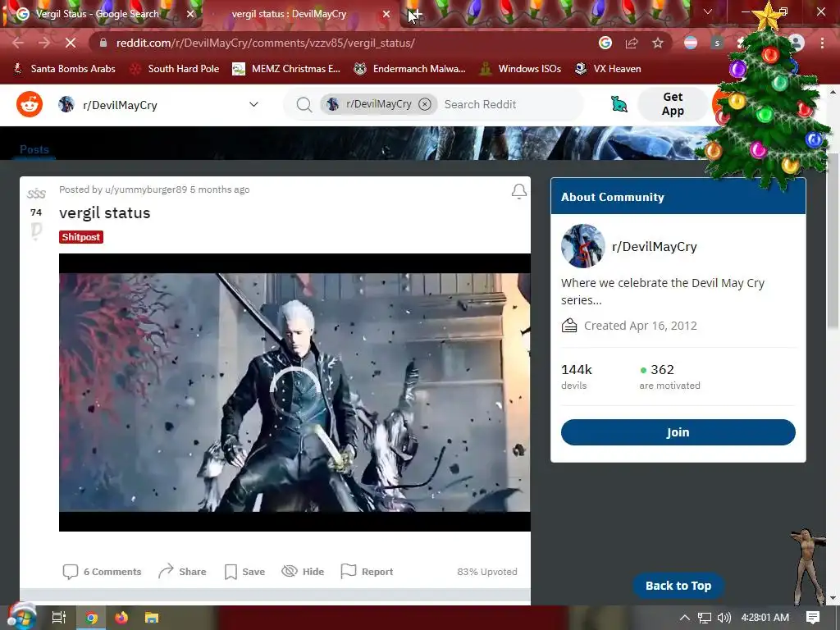
Task: Expand the r/DevilMayCry community dropdown
Action: (x=254, y=104)
